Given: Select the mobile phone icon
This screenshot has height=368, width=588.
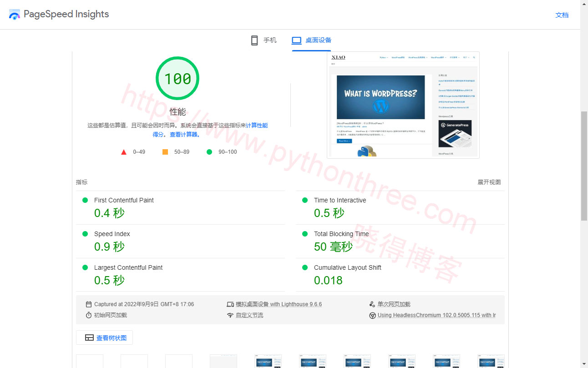Looking at the screenshot, I should pos(254,40).
